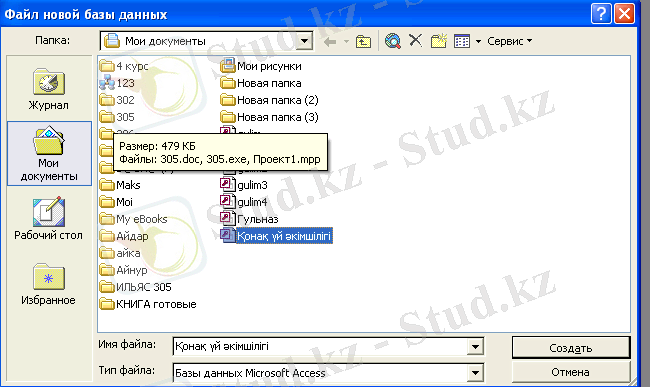
Task: Select the gulim4 database file
Action: [244, 202]
